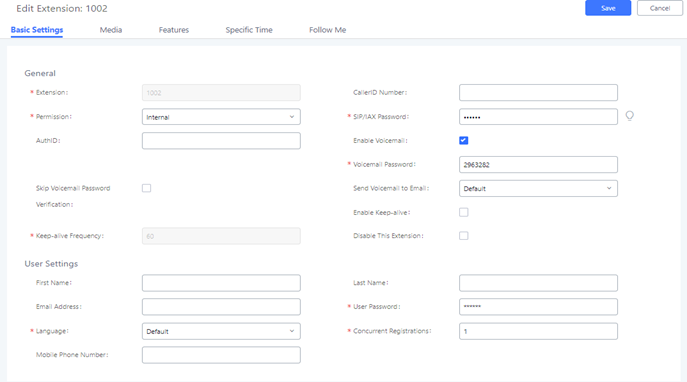The image size is (687, 382).
Task: Go to the Specific Time tab
Action: pos(249,30)
